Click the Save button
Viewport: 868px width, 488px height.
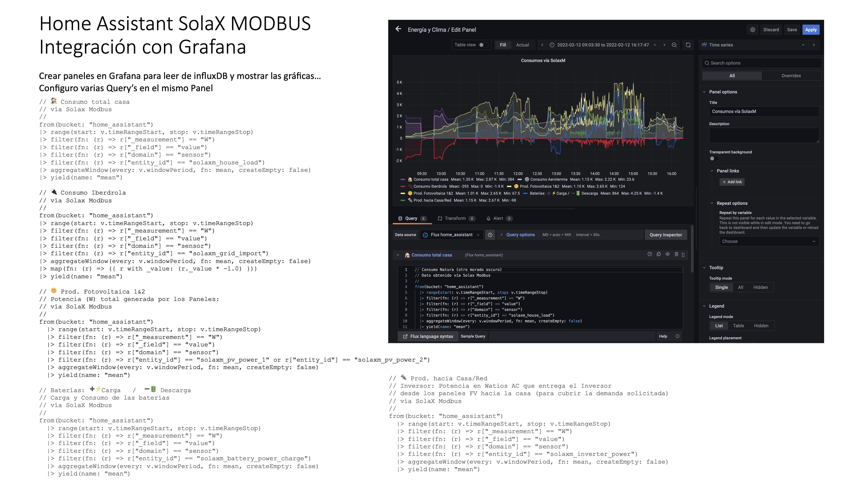(792, 30)
